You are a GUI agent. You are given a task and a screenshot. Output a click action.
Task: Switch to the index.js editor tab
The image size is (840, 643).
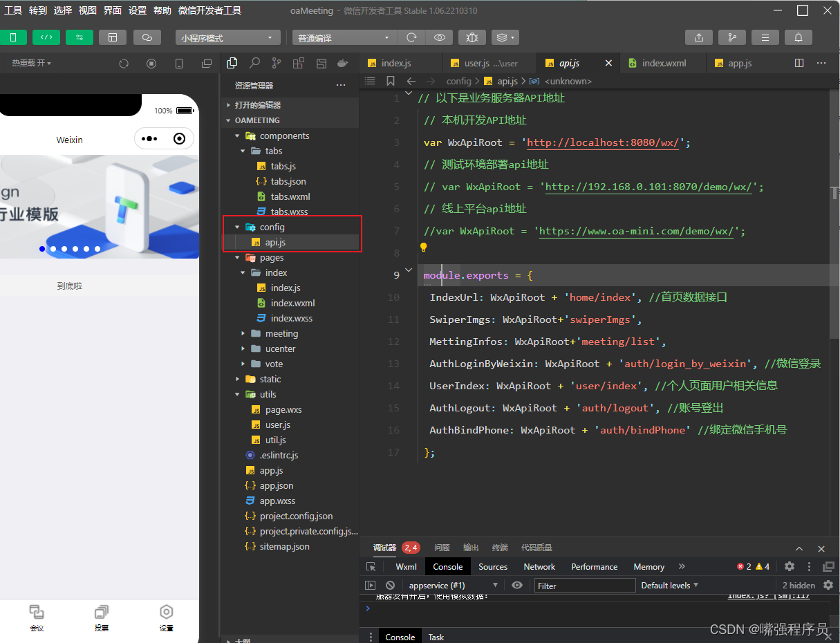[401, 63]
